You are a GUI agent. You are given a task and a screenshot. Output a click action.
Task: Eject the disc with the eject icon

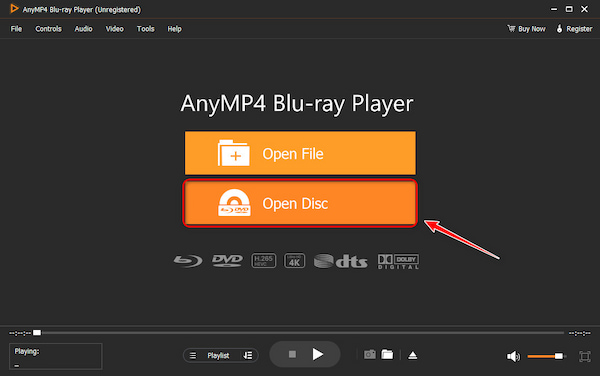[x=412, y=355]
